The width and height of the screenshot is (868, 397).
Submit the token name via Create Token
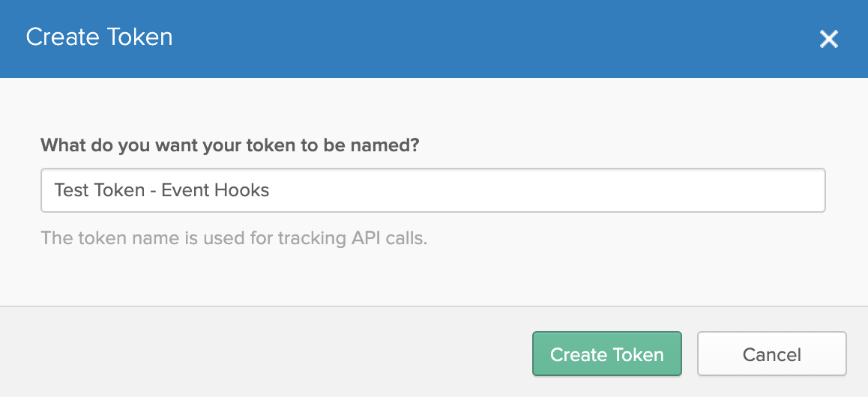click(x=606, y=354)
